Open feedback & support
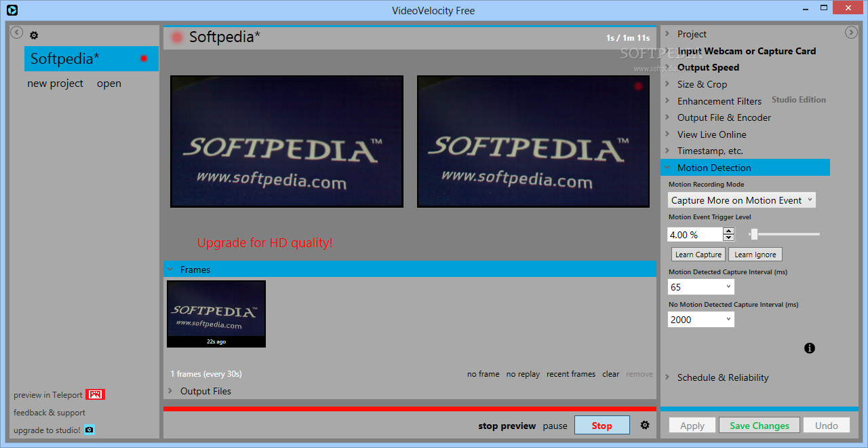Screen dimensions: 868x448 click(50, 413)
